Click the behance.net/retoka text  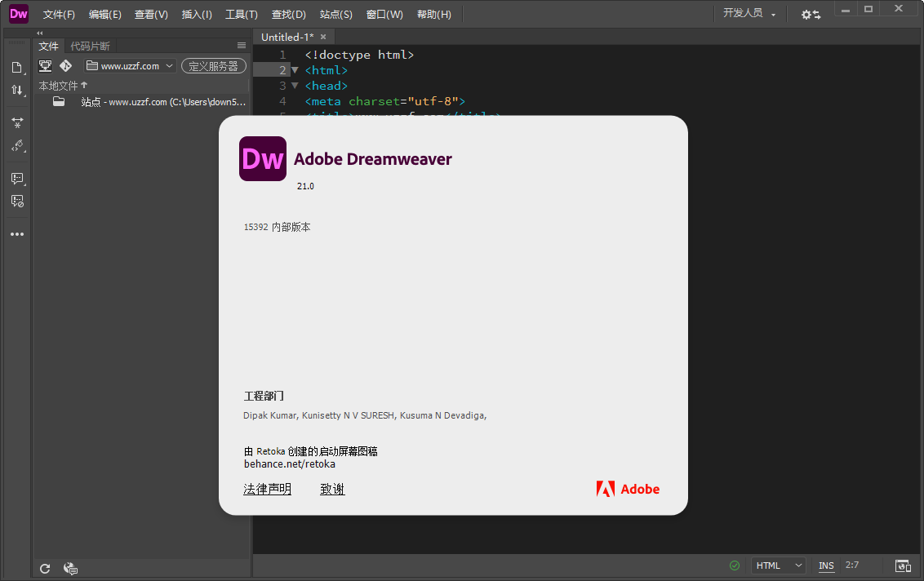[289, 464]
